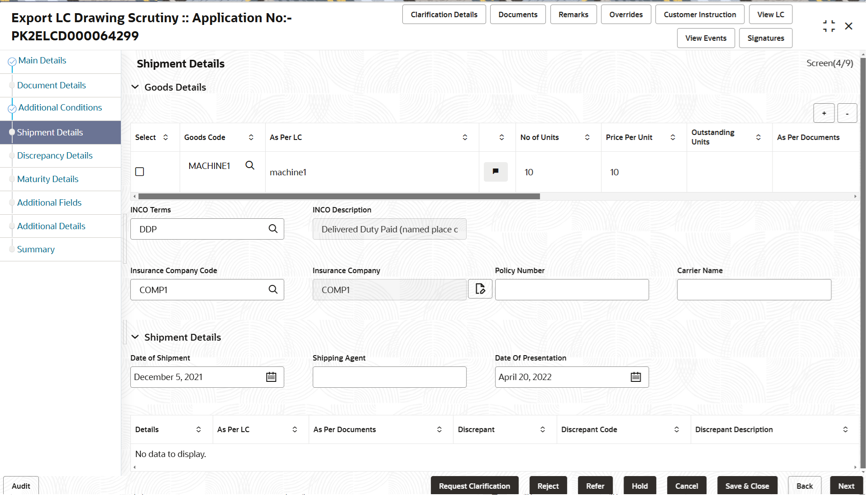Viewport: 868px width, 496px height.
Task: Open Remarks
Action: tap(573, 14)
